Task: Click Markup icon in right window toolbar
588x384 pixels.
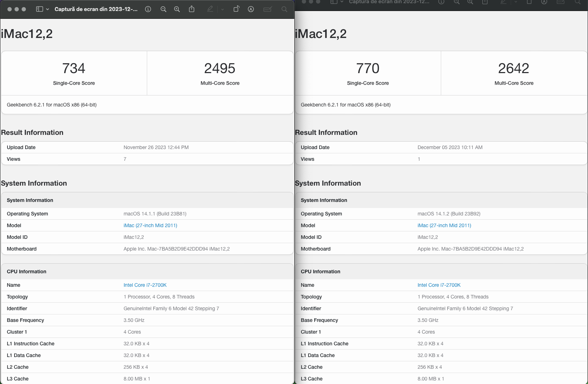Action: coord(544,2)
